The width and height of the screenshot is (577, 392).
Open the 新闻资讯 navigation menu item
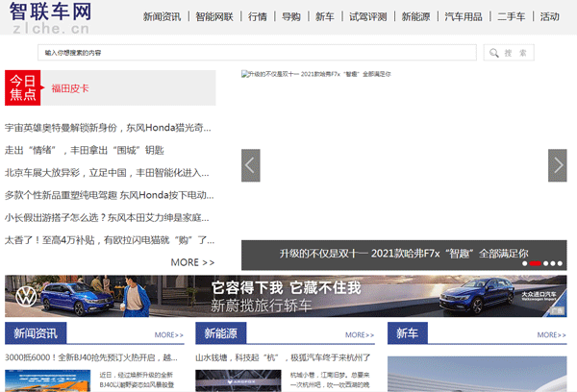162,16
